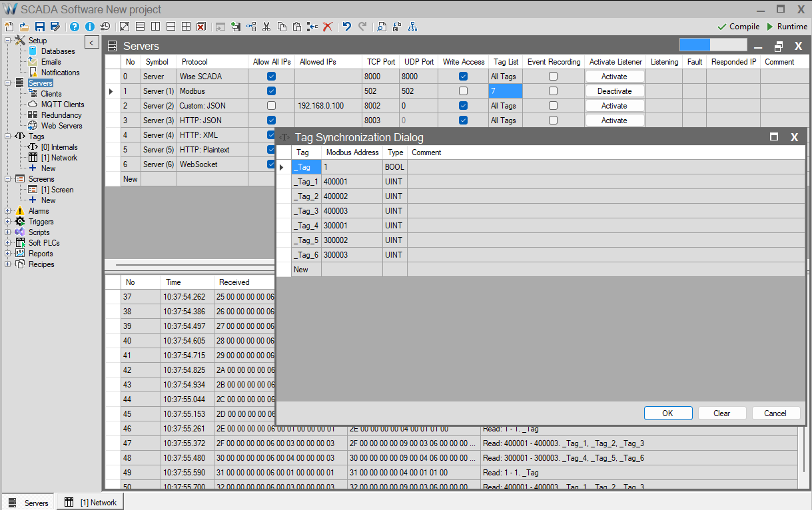Collapse the Setup tree node
Screen dimensions: 812x510
[x=8, y=41]
